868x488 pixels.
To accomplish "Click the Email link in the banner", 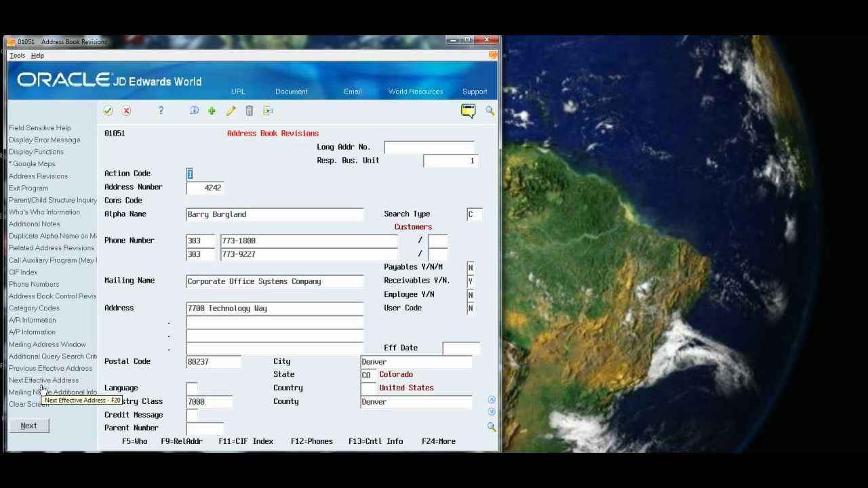I will [x=353, y=91].
